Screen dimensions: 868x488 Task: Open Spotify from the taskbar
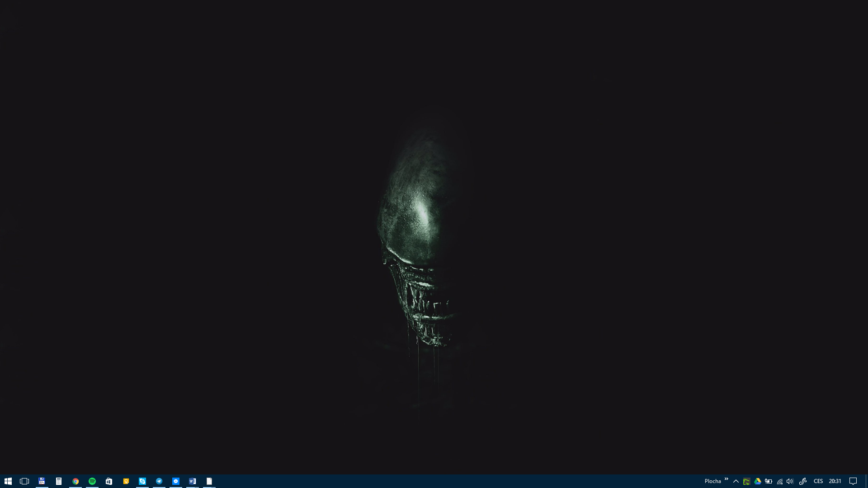[92, 481]
